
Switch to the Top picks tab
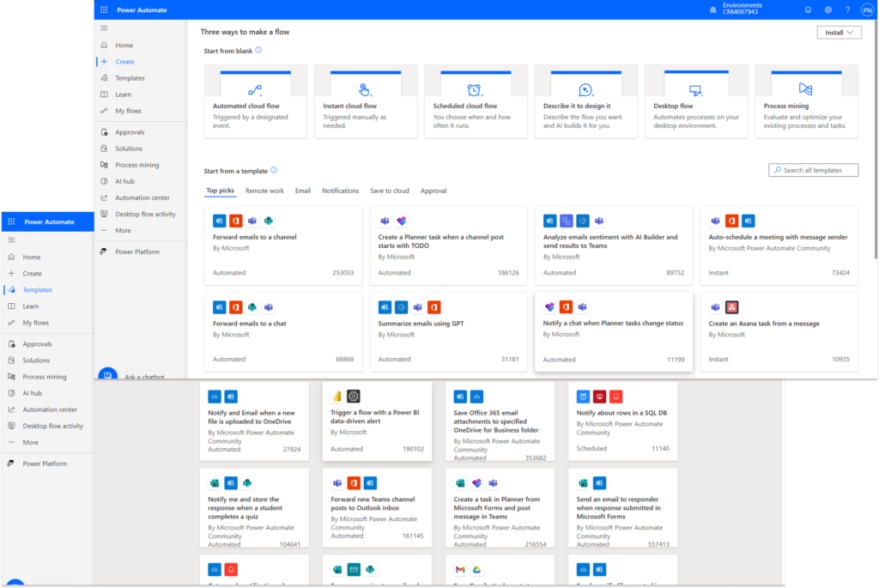coord(220,191)
